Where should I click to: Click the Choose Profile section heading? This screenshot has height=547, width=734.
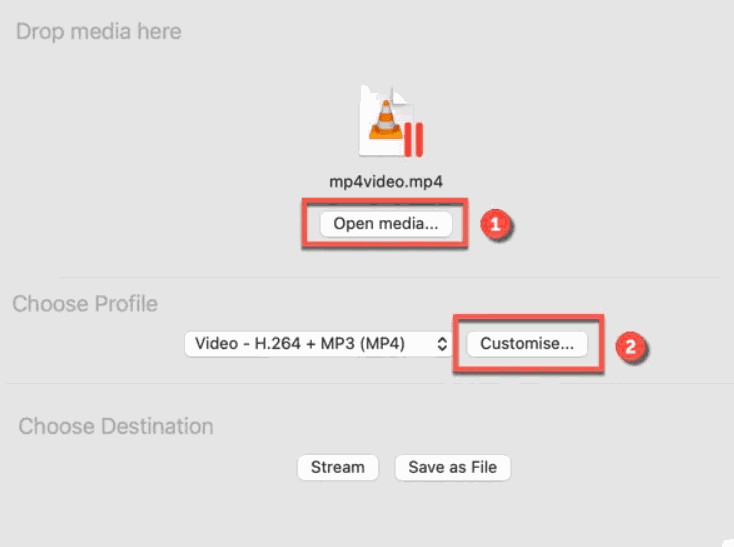(x=85, y=304)
